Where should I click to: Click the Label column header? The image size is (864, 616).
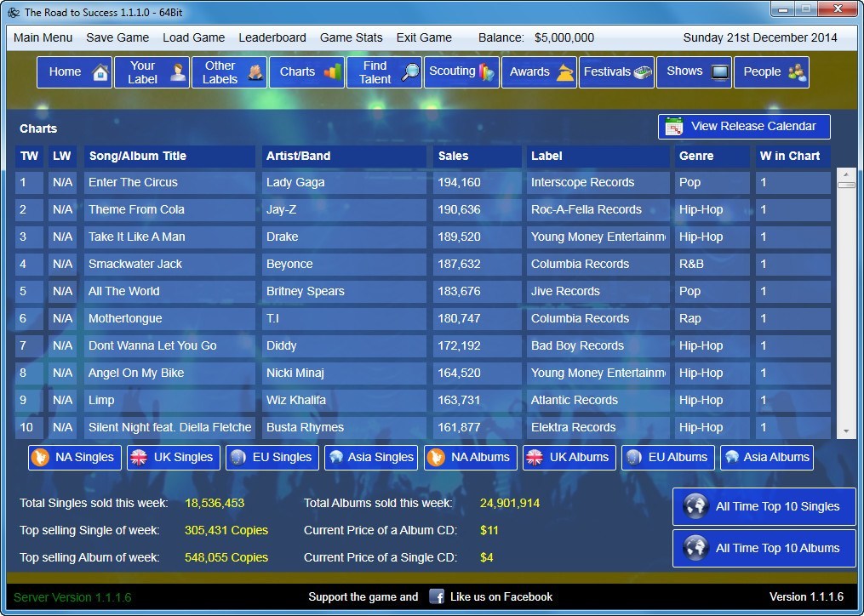pos(598,156)
